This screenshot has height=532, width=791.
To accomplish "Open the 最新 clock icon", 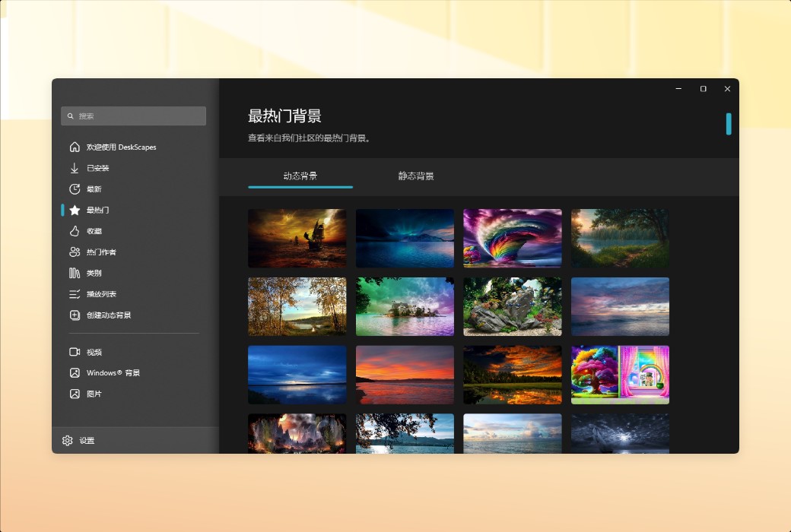I will point(74,188).
